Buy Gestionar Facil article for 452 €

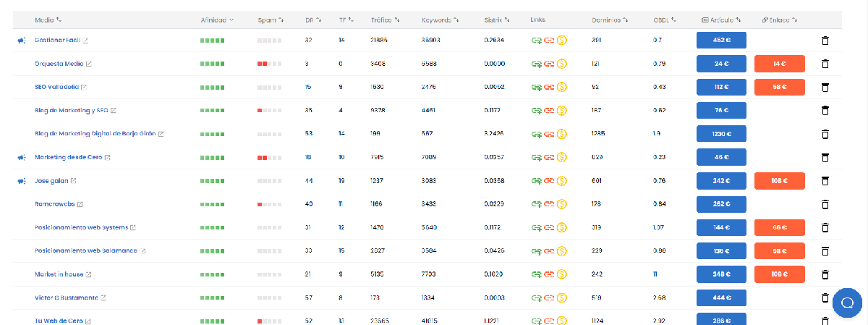721,41
